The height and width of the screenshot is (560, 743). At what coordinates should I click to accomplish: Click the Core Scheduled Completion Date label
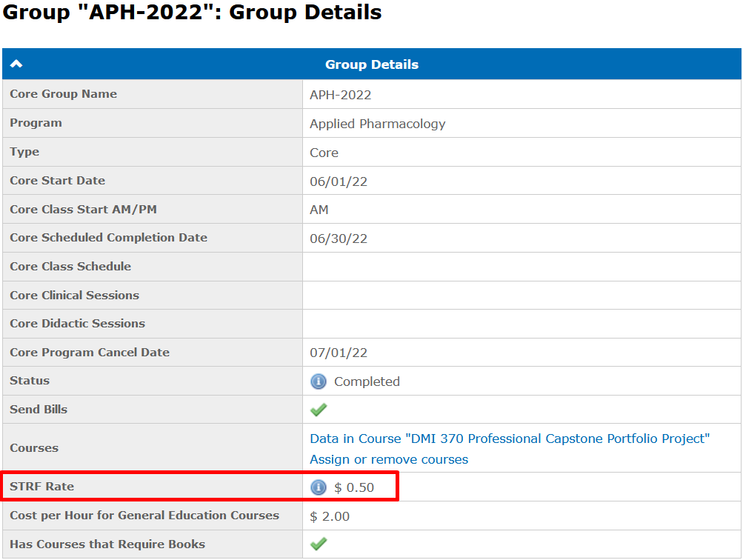[108, 237]
